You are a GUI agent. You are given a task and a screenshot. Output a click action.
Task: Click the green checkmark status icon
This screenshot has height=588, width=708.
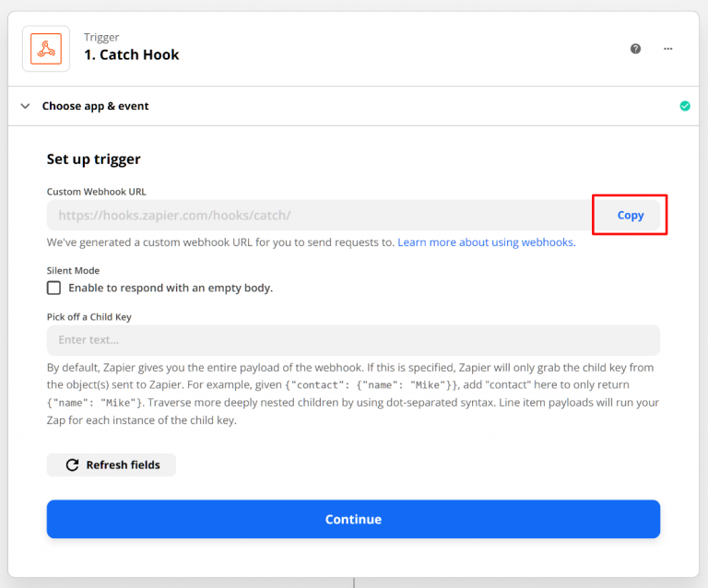685,106
